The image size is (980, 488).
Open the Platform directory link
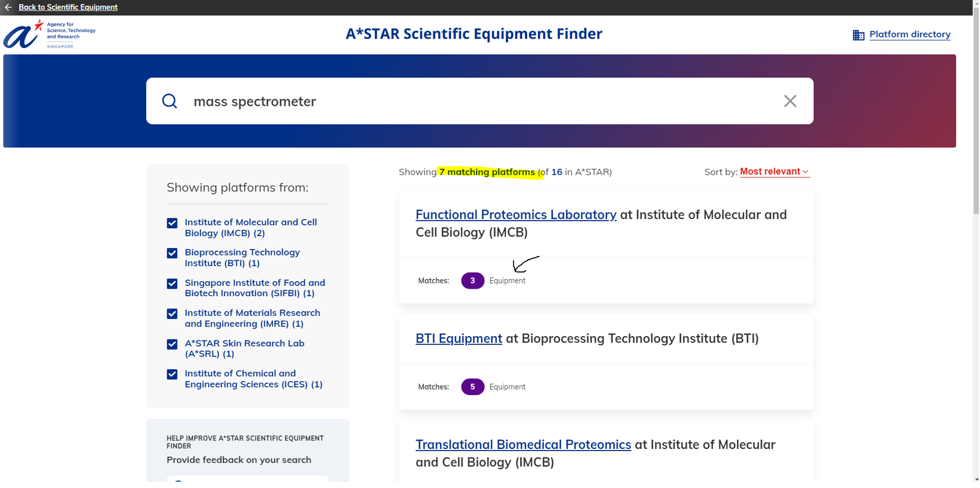tap(909, 34)
